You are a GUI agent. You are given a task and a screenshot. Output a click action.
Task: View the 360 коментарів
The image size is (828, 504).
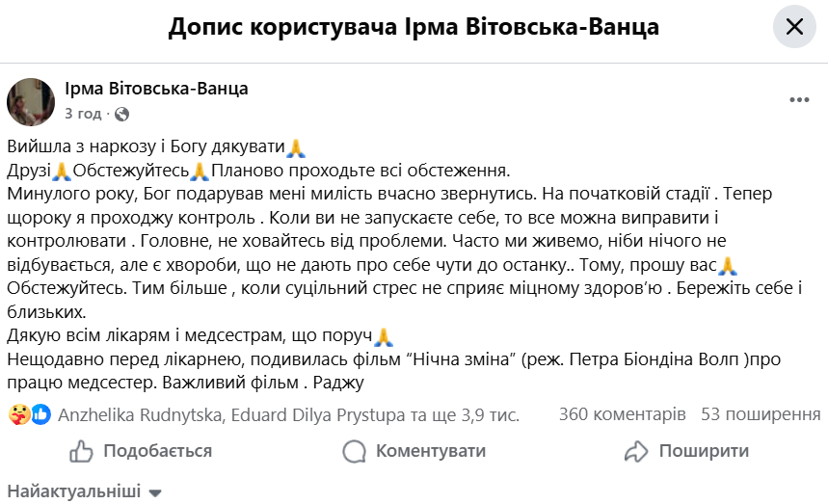pyautogui.click(x=622, y=415)
